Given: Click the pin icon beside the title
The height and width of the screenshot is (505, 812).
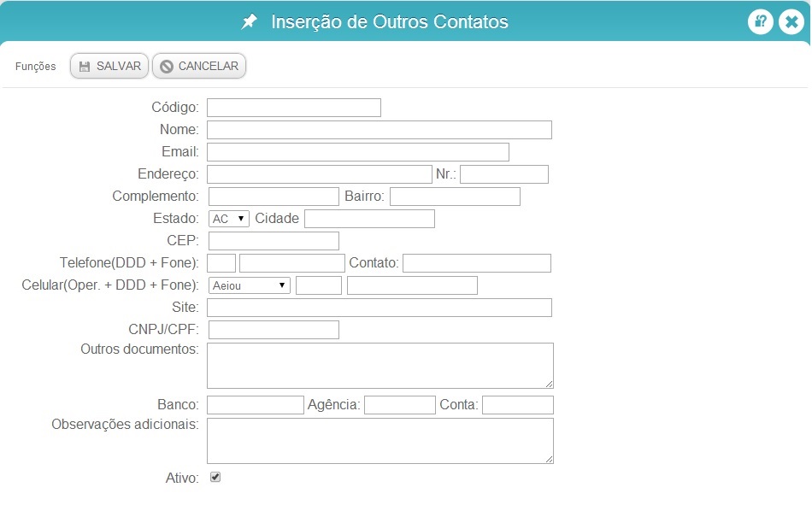Looking at the screenshot, I should coord(249,21).
